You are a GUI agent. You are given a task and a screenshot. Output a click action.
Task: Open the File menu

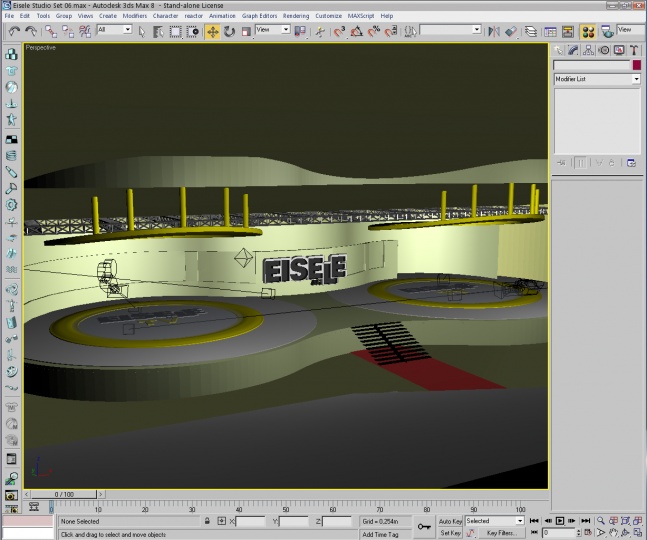click(9, 16)
